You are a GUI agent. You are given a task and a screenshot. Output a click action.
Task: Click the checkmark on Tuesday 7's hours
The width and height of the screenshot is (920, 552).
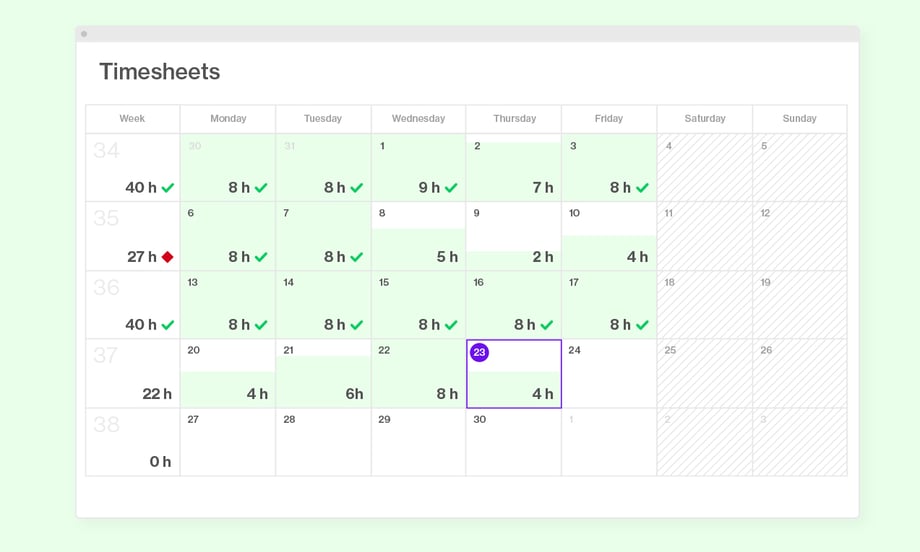tap(356, 257)
